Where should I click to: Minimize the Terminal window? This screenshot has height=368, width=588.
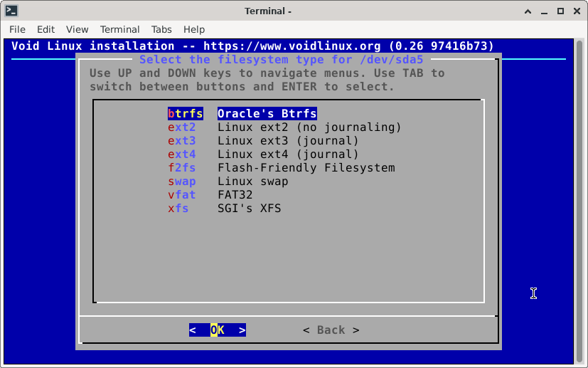pos(544,11)
